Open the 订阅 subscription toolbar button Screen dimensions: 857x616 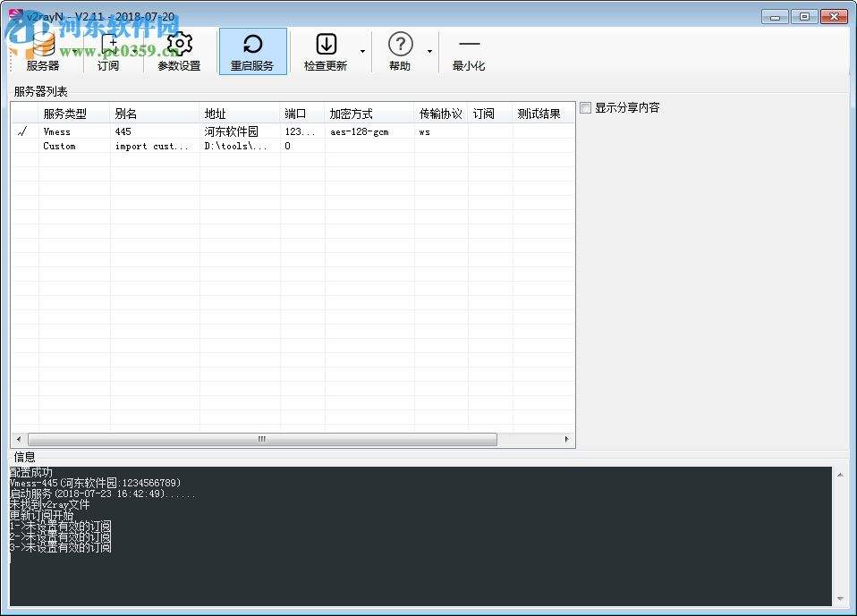tap(108, 53)
